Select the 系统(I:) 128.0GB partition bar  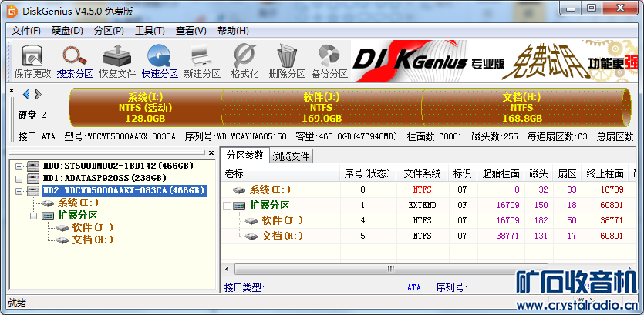tap(146, 108)
